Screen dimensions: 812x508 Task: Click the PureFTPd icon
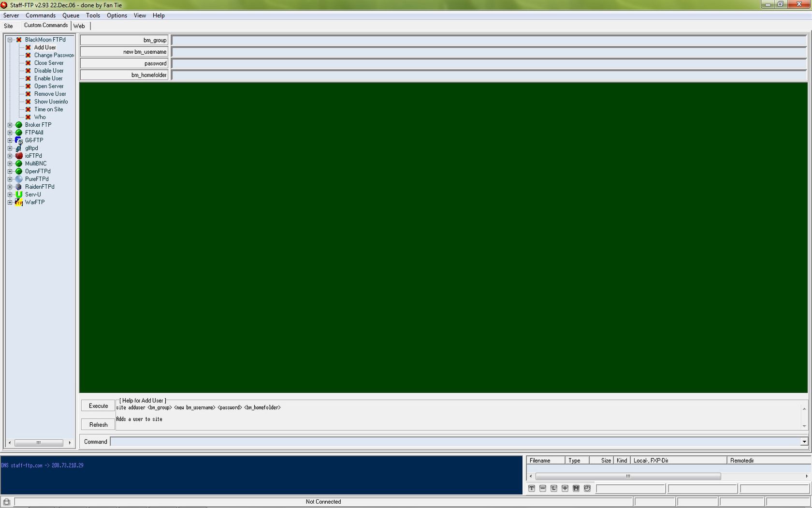[x=19, y=179]
